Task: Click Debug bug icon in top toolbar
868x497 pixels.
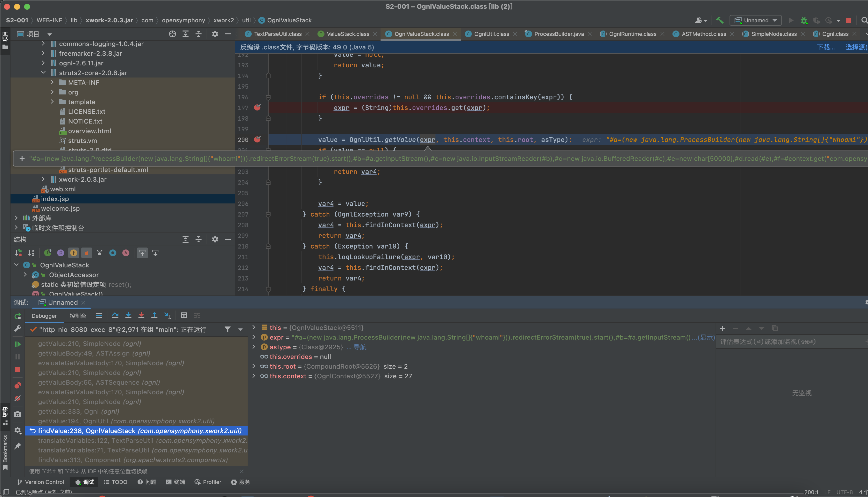Action: tap(804, 21)
